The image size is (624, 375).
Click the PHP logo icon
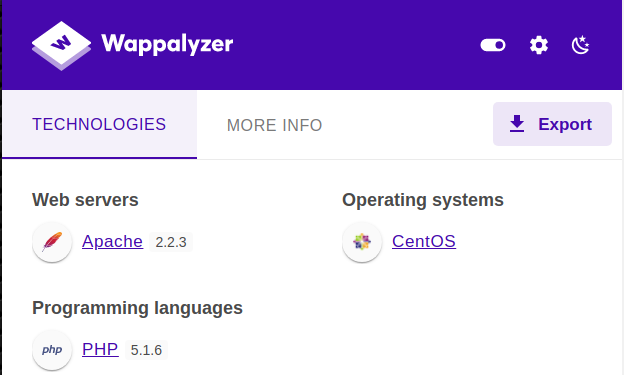pyautogui.click(x=52, y=350)
